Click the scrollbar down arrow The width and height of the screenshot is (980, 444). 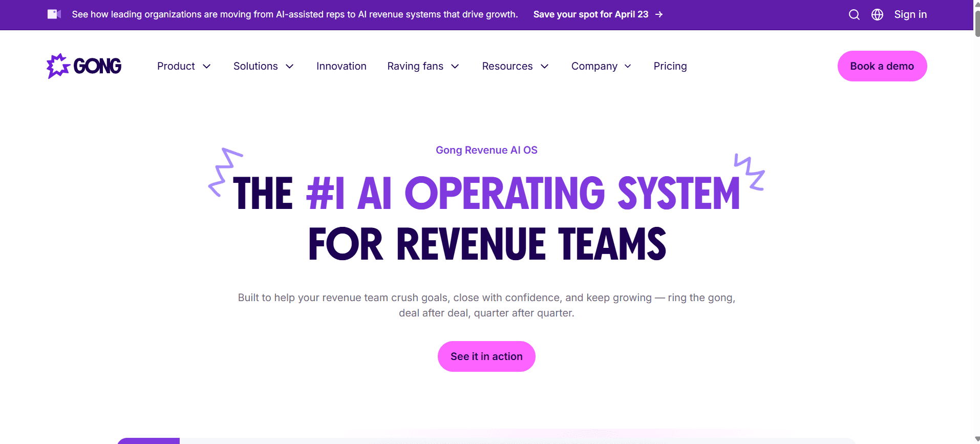[x=977, y=439]
